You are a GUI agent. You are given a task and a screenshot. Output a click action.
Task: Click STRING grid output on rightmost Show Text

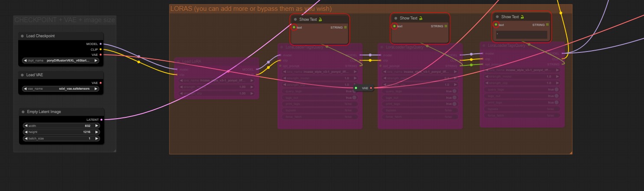548,25
